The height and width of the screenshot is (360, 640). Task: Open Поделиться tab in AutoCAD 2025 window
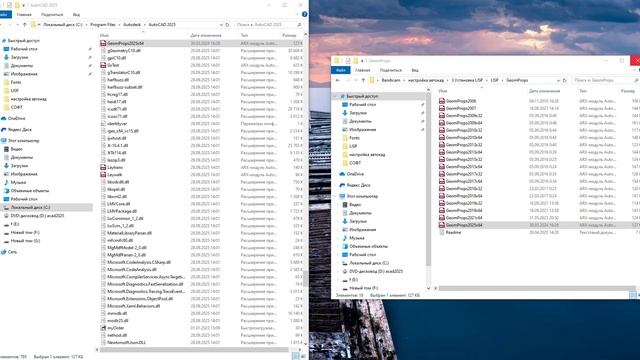click(x=52, y=15)
